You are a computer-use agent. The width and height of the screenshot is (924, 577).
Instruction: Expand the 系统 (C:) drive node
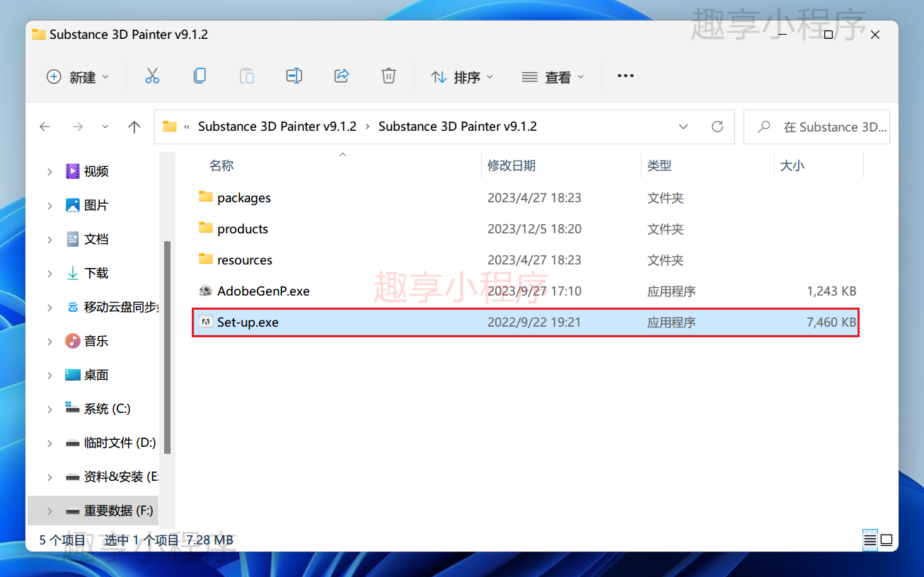coord(50,409)
